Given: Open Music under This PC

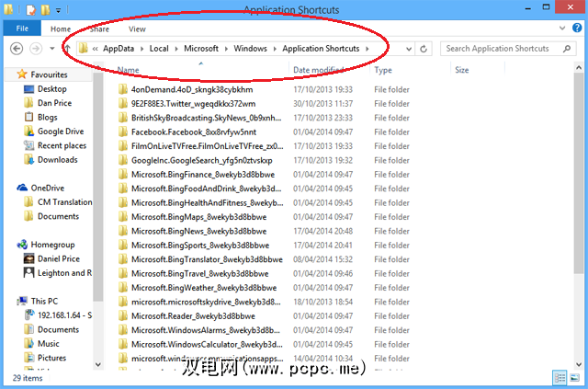Looking at the screenshot, I should (49, 344).
